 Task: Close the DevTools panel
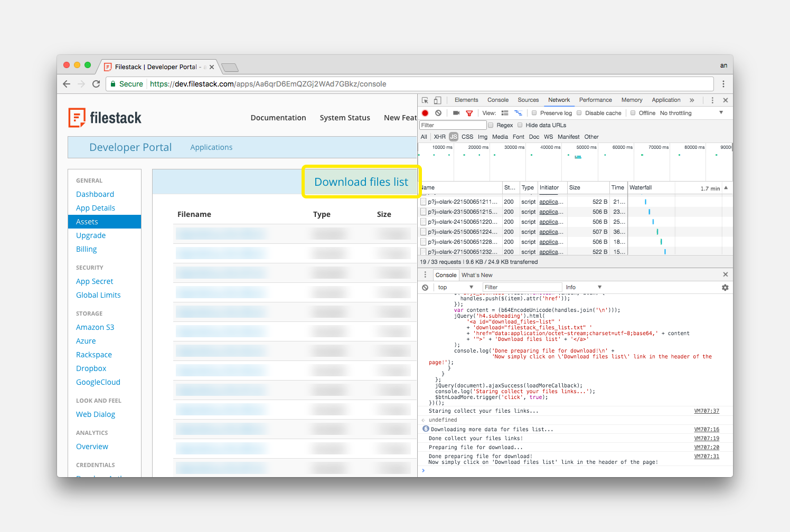726,100
